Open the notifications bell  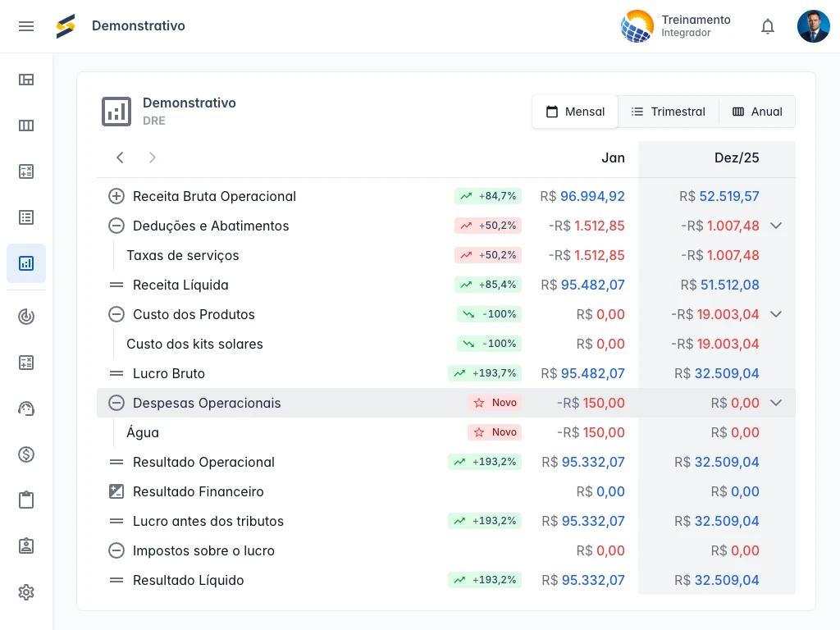[x=768, y=26]
